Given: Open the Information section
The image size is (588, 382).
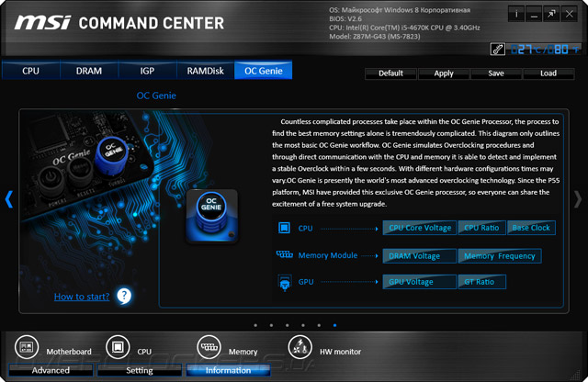Looking at the screenshot, I should click(x=228, y=370).
